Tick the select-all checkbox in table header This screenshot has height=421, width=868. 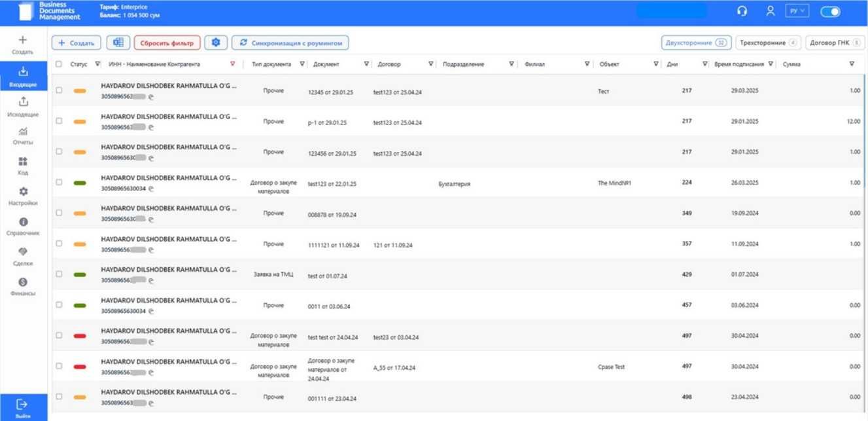coord(59,64)
